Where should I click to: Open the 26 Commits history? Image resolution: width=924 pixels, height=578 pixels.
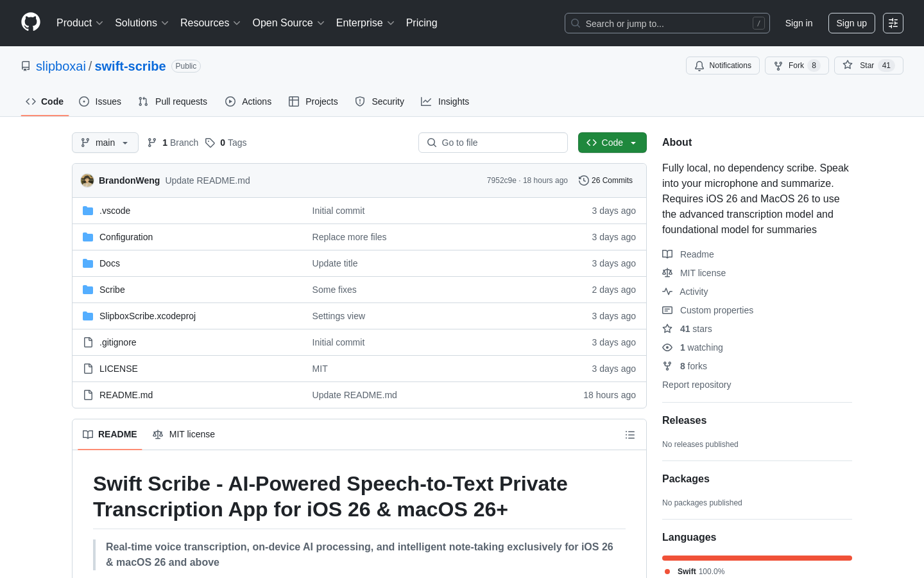(606, 180)
